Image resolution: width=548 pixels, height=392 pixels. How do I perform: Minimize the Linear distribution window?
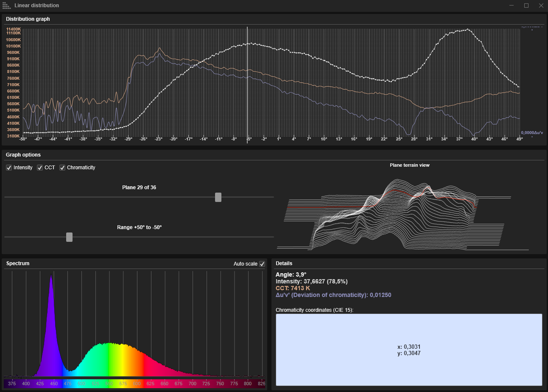[x=512, y=6]
